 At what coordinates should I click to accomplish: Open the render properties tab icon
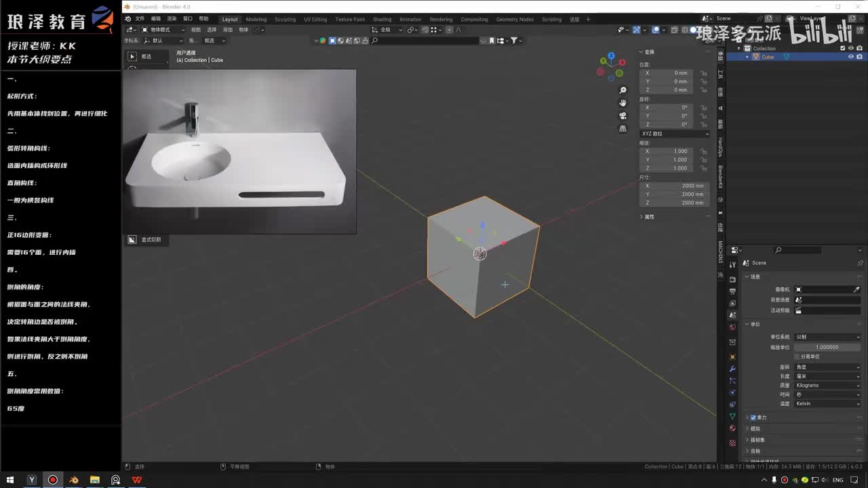tap(732, 279)
